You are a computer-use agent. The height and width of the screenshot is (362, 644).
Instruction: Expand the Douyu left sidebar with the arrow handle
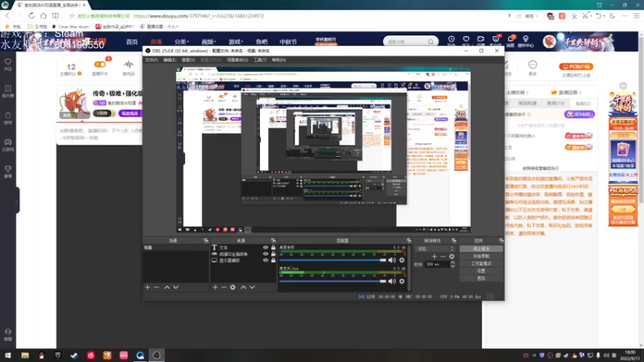pos(16,200)
